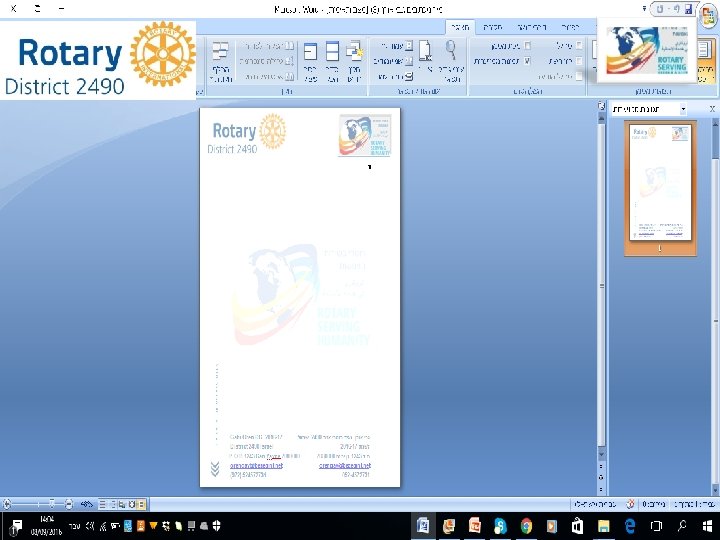This screenshot has height=540, width=720.
Task: Click the taskbar search magnifier
Action: point(682,526)
